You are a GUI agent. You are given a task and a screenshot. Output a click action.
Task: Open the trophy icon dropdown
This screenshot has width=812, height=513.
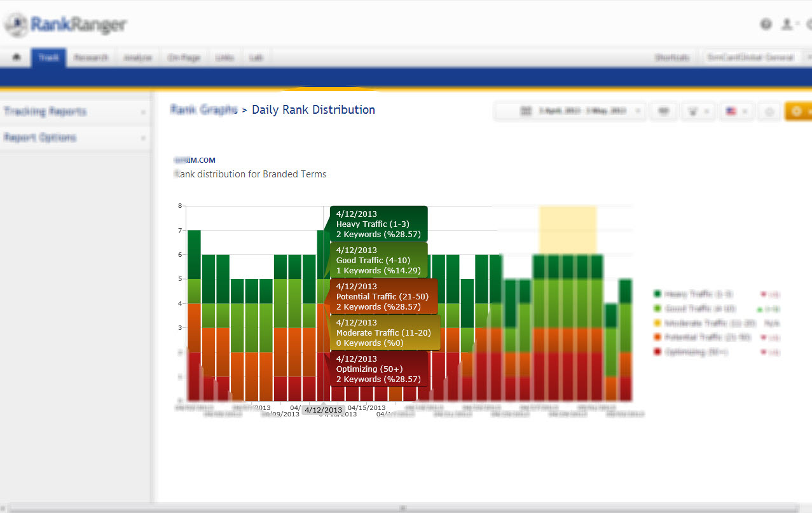698,111
